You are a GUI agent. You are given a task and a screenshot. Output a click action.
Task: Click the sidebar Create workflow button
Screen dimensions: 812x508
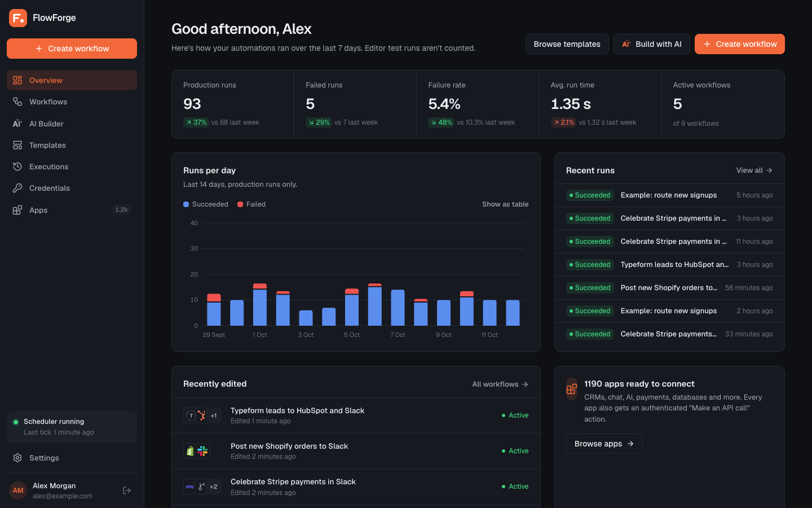(x=72, y=49)
